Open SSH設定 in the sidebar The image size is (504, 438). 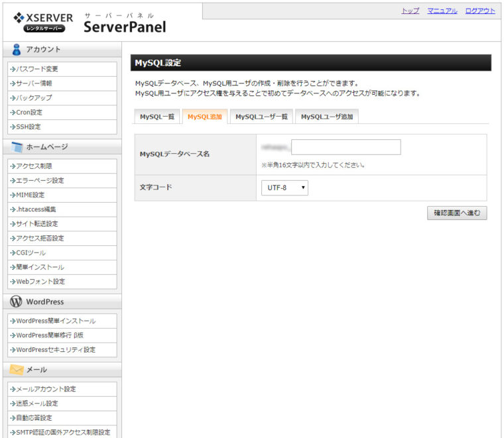point(62,127)
